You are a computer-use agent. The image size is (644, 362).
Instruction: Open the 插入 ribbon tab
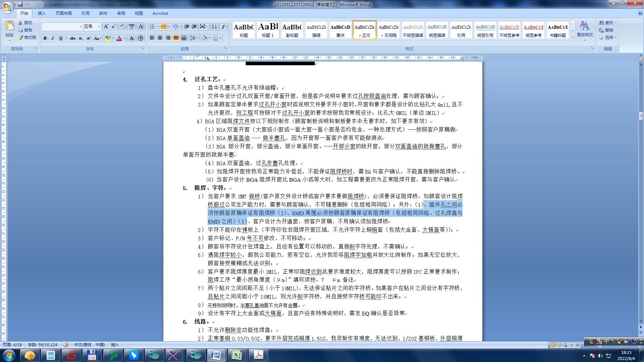[x=42, y=13]
